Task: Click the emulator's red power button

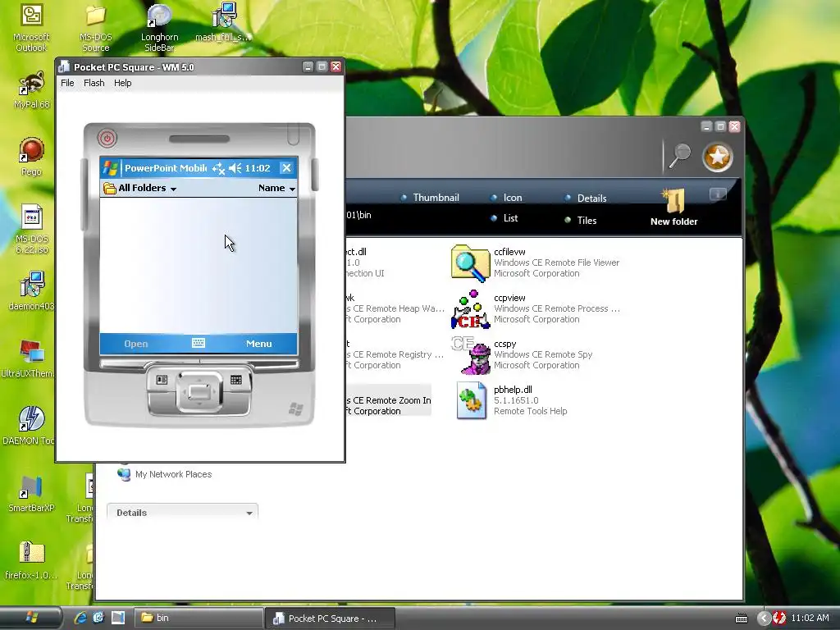Action: (x=107, y=138)
